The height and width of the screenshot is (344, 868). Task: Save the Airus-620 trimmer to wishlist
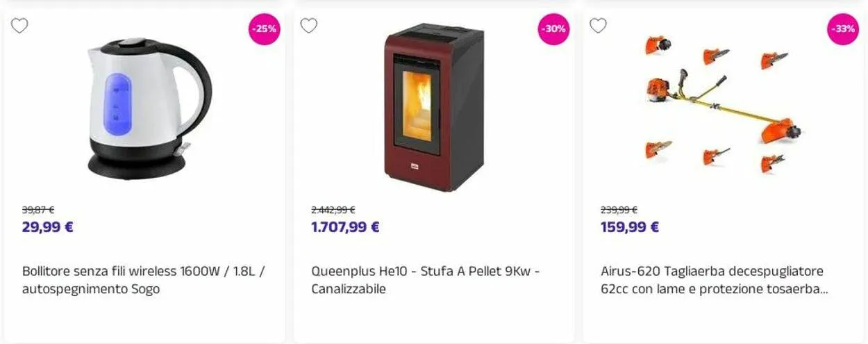point(598,26)
